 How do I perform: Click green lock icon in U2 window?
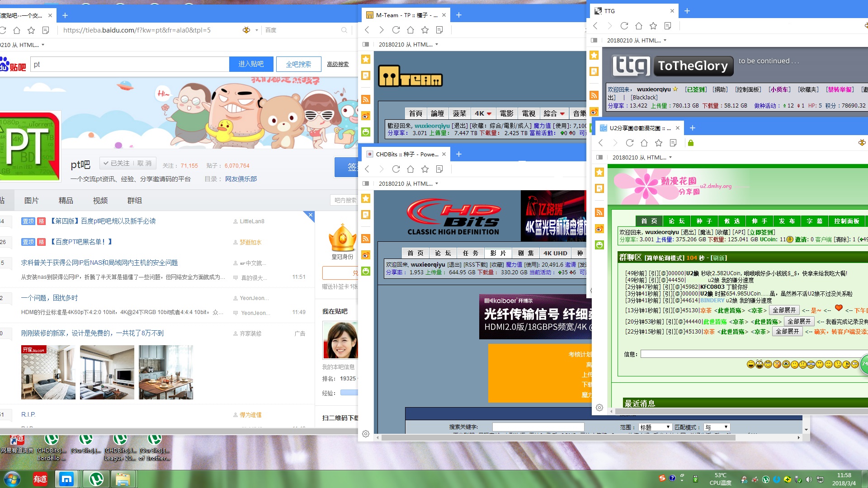click(x=691, y=143)
